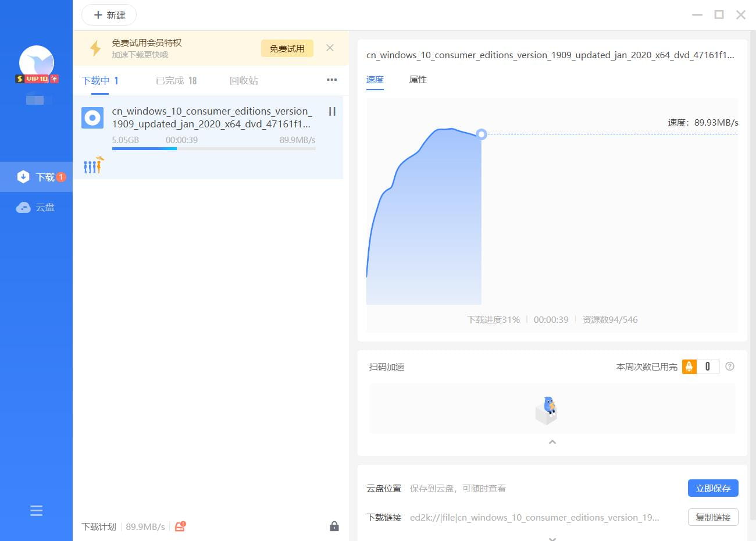Click the 新建 (New task) button
The width and height of the screenshot is (756, 541).
109,15
